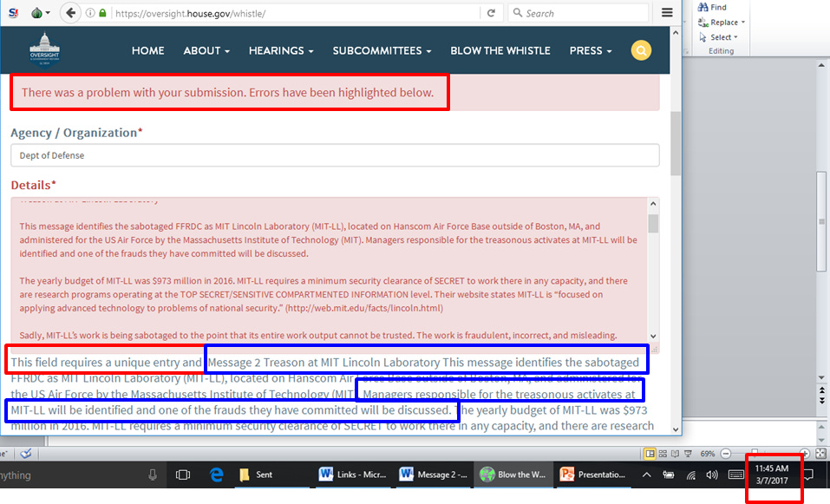Image resolution: width=830 pixels, height=504 pixels.
Task: Click the Word proofing spell-check status icon
Action: (x=25, y=454)
